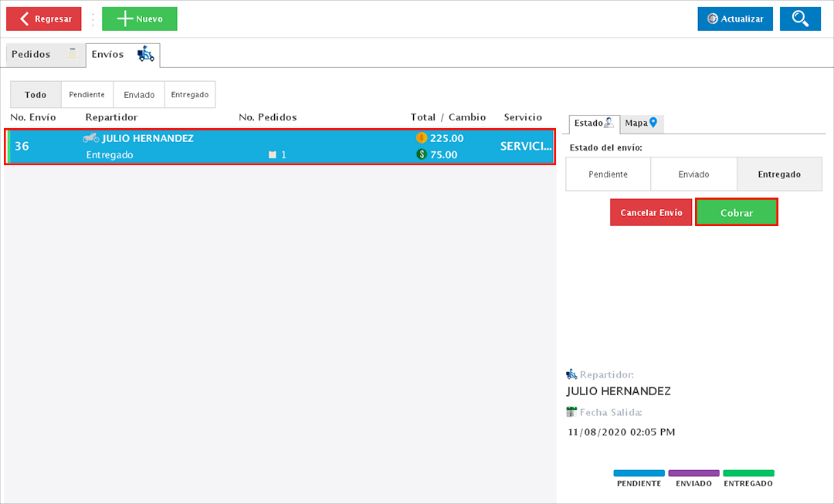Image resolution: width=834 pixels, height=504 pixels.
Task: Click the notepad icon on Pedidos tab
Action: tap(73, 54)
